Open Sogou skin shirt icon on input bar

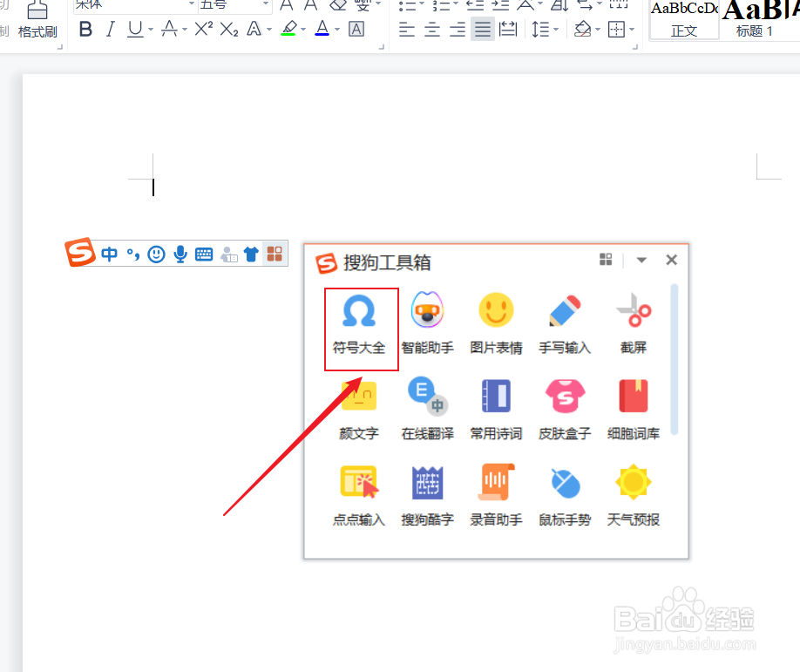coord(251,254)
